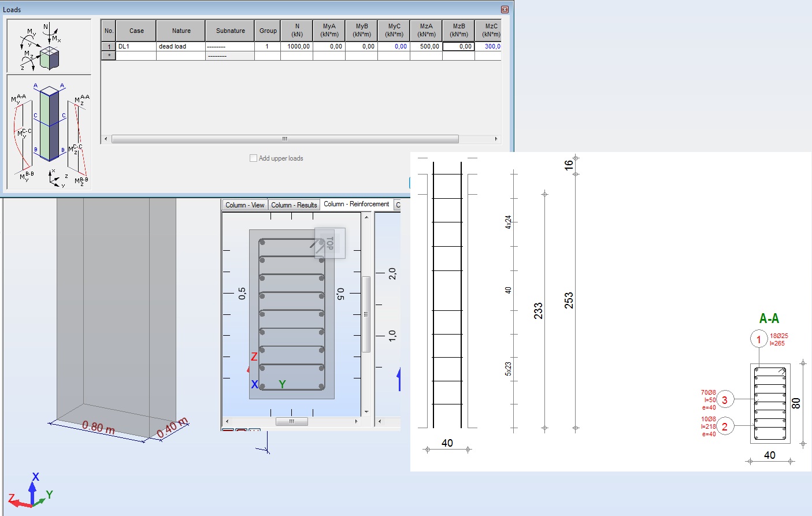Click the XYZ axes gizmo in 3D view
This screenshot has width=812, height=516.
31,491
